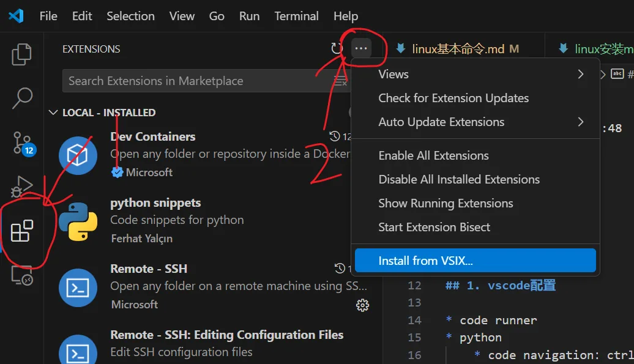Click the three-dot Views and More Actions button
This screenshot has width=634, height=364.
point(361,49)
